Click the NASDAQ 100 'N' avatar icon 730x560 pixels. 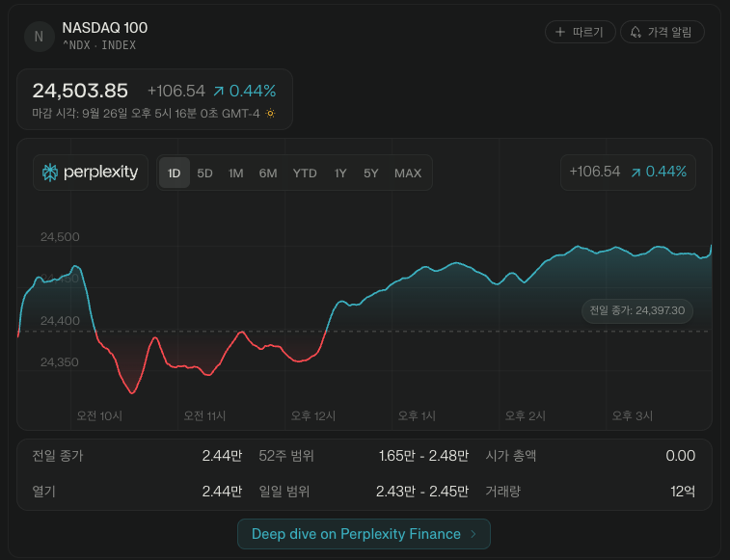click(x=39, y=37)
